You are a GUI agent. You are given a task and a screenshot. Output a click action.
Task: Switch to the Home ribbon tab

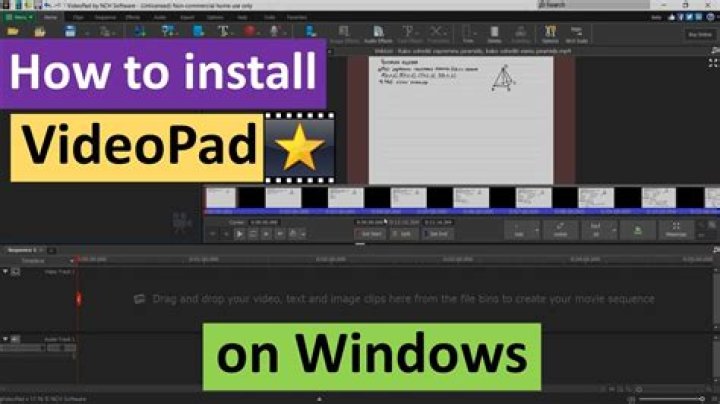tap(51, 17)
